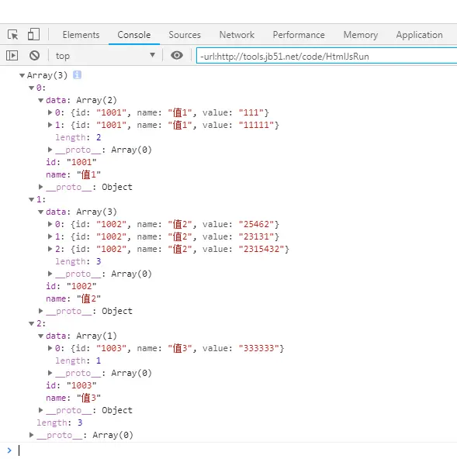Expand the object with value "111"
The image size is (457, 476).
(x=50, y=112)
